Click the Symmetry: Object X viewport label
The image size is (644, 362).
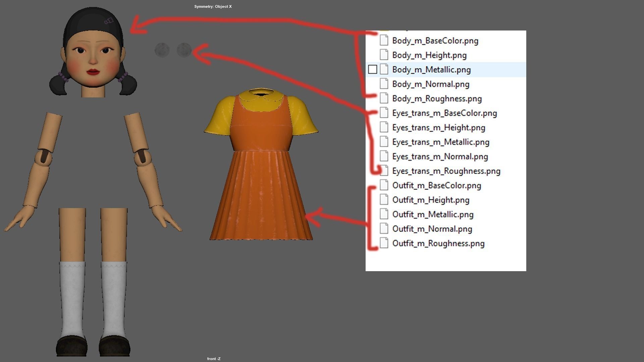[x=213, y=6]
